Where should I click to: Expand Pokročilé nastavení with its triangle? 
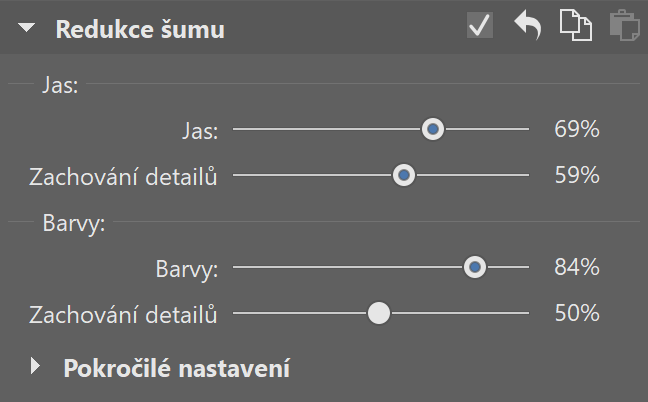click(x=37, y=366)
